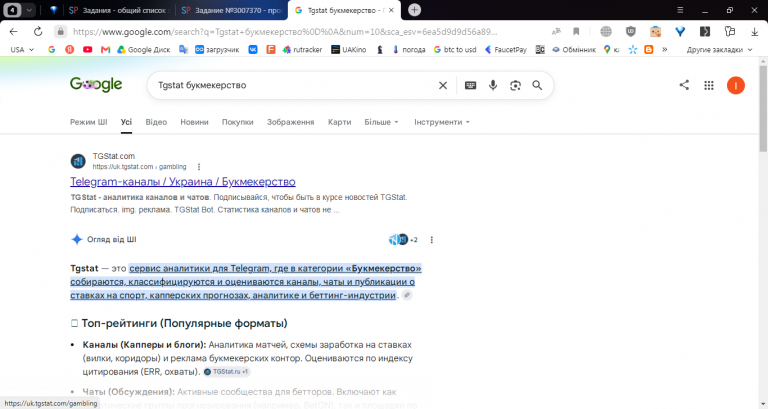Viewport: 768px width, 409px height.
Task: Go back using the browser back arrow
Action: 13,32
